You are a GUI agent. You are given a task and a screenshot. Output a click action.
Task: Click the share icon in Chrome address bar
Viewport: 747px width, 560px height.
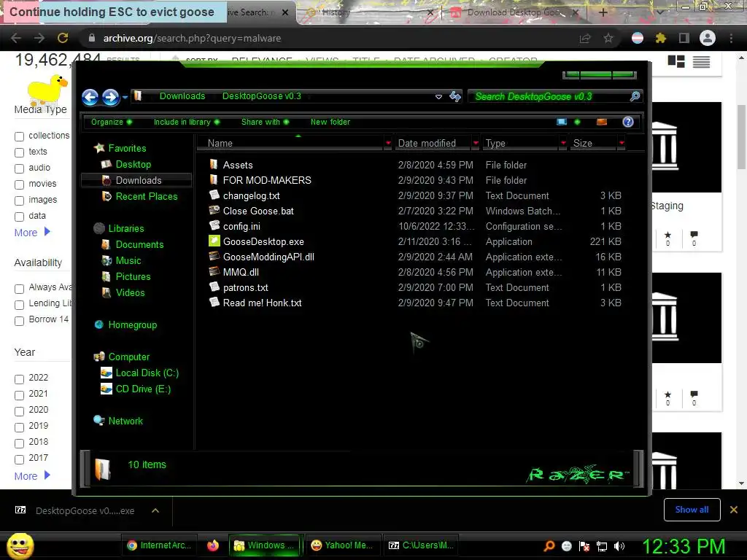[585, 38]
